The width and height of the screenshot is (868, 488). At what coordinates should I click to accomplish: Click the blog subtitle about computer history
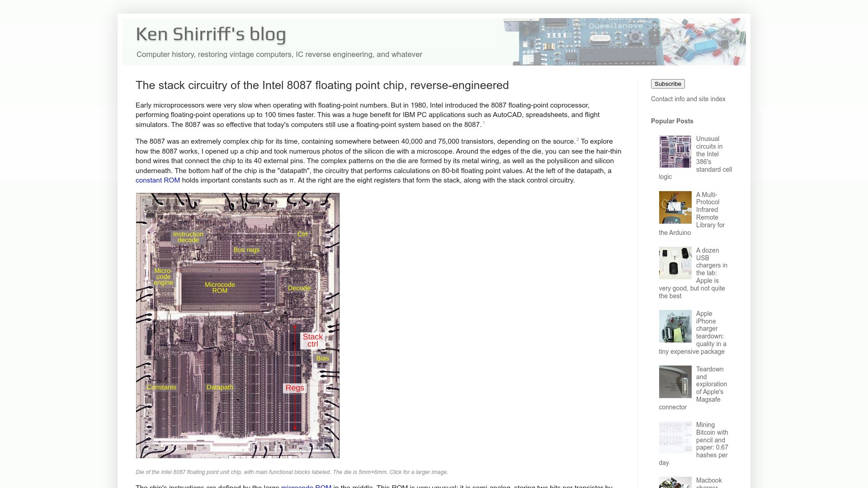coord(279,55)
